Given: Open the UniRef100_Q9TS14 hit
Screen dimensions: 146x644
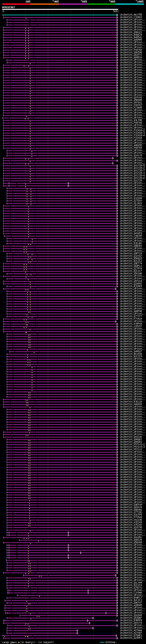Looking at the screenshot, I should pos(131,281).
